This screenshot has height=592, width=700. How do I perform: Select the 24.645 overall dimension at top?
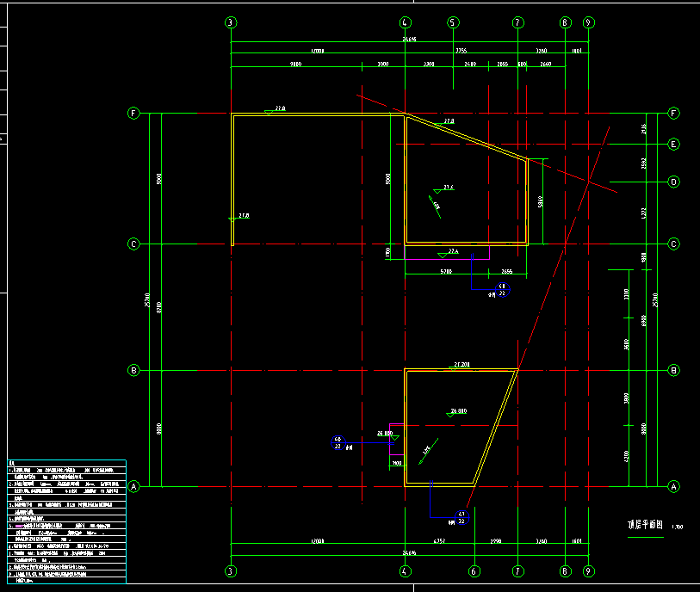[409, 40]
